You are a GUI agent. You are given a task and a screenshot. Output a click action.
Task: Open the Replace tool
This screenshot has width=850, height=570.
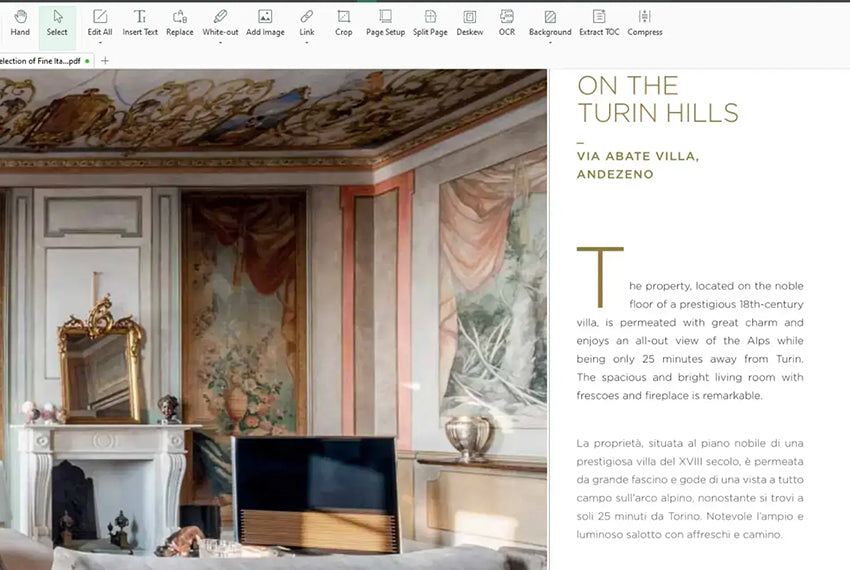(x=180, y=23)
